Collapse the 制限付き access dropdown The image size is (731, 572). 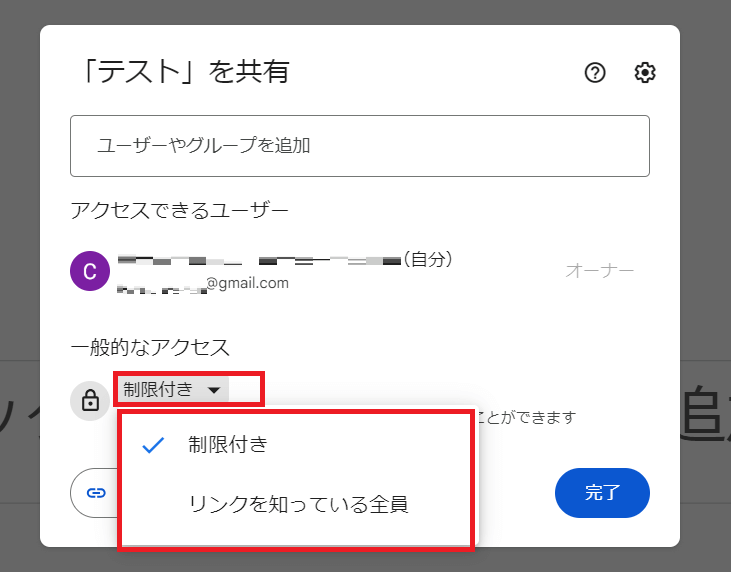coord(173,389)
